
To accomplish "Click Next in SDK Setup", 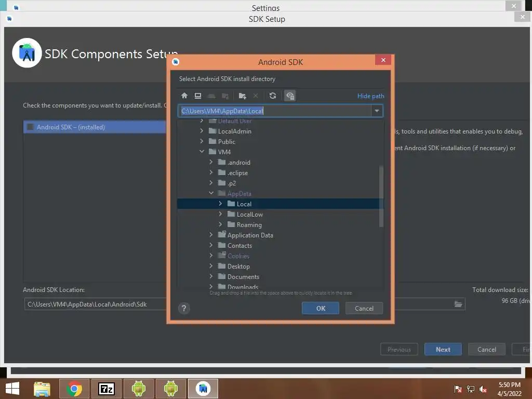I will coord(443,349).
